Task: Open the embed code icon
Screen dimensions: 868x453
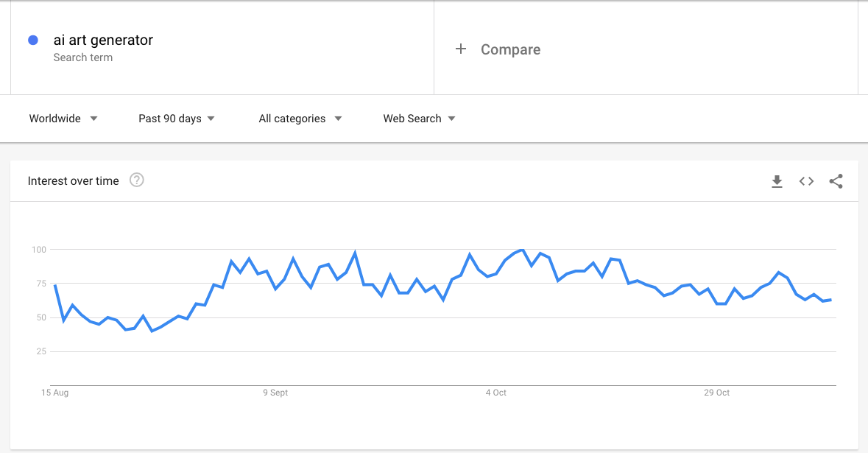Action: [x=806, y=181]
